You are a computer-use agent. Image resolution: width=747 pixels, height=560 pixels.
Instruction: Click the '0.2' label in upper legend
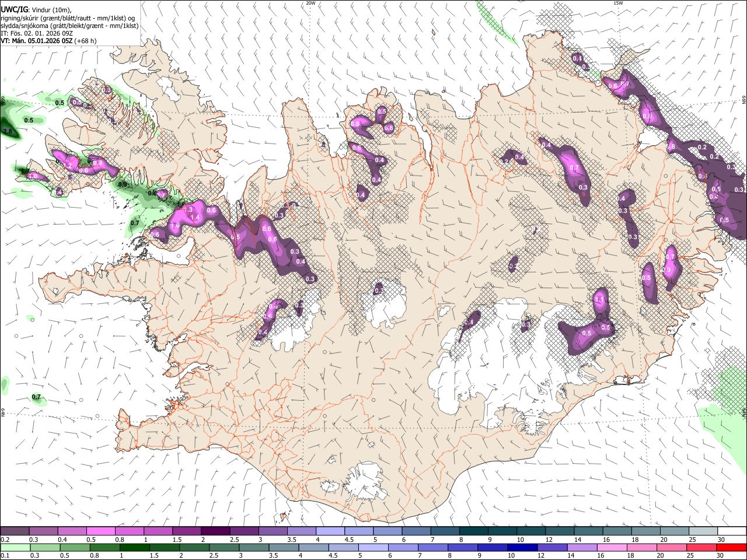click(5, 540)
